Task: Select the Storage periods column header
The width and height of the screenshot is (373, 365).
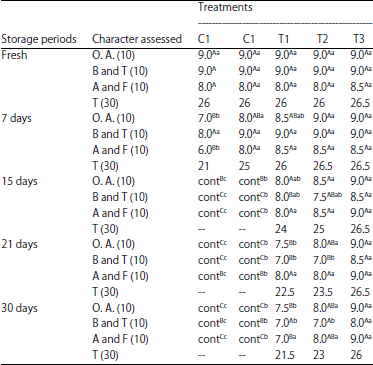Action: click(39, 39)
